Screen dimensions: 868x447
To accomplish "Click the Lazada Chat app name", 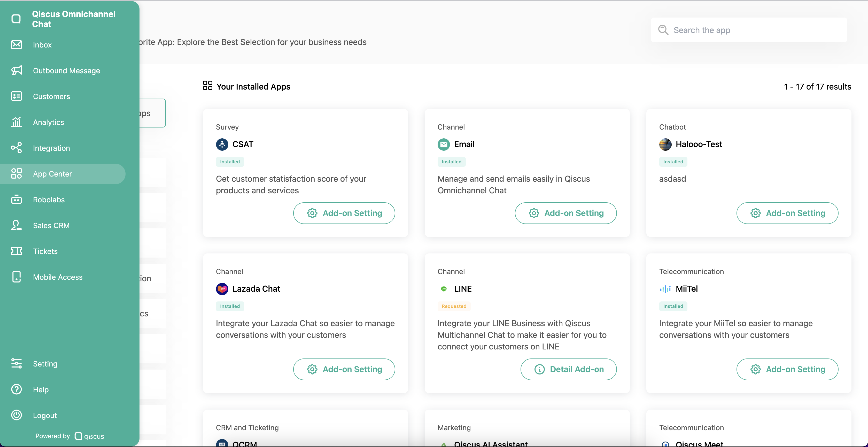I will point(256,289).
